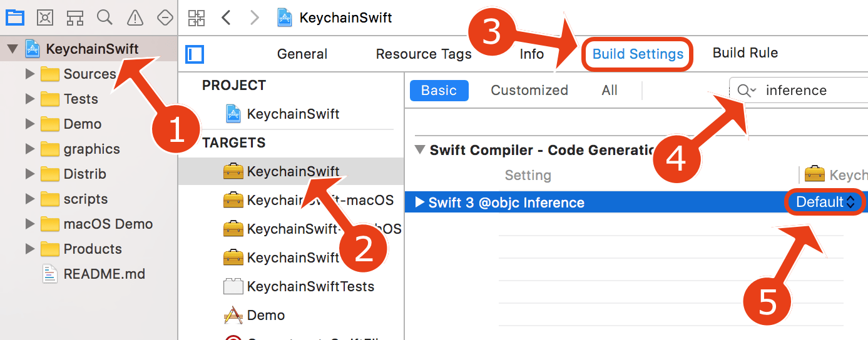Viewport: 868px width, 340px height.
Task: Expand the macOS Demo folder
Action: 30,224
